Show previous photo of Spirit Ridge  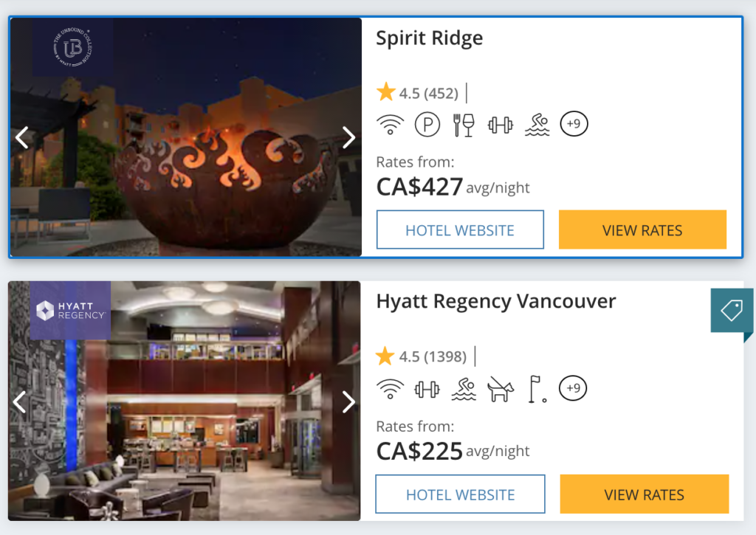click(x=22, y=137)
